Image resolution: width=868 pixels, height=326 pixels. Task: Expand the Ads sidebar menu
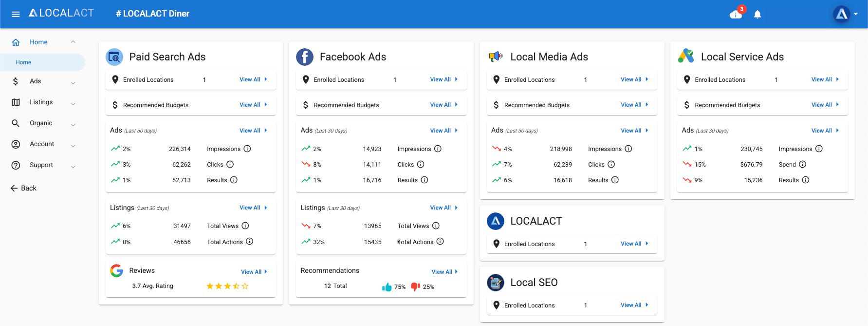click(73, 83)
